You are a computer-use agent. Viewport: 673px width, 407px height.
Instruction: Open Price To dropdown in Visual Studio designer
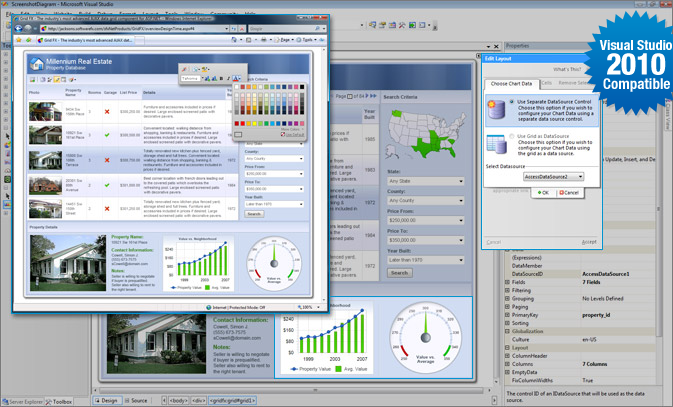426,240
